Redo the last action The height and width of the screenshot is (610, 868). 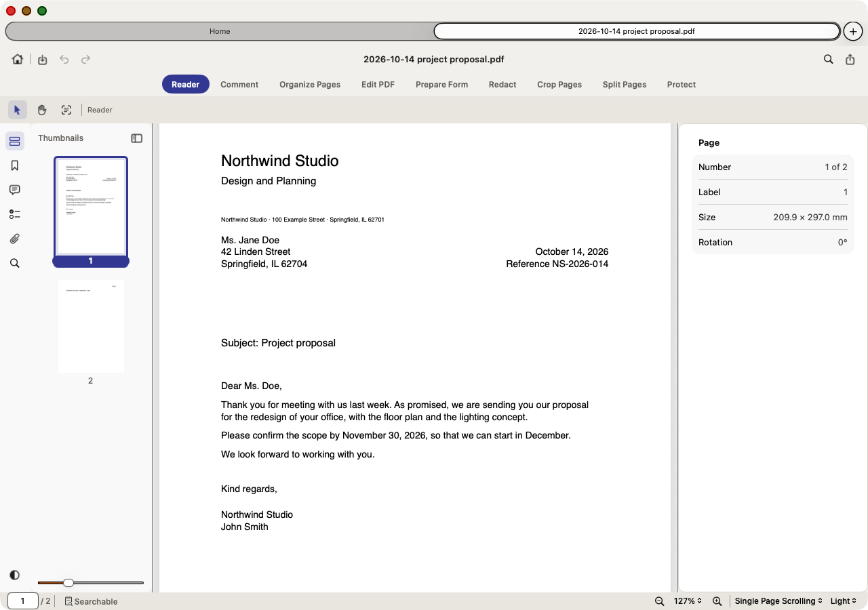coord(86,60)
